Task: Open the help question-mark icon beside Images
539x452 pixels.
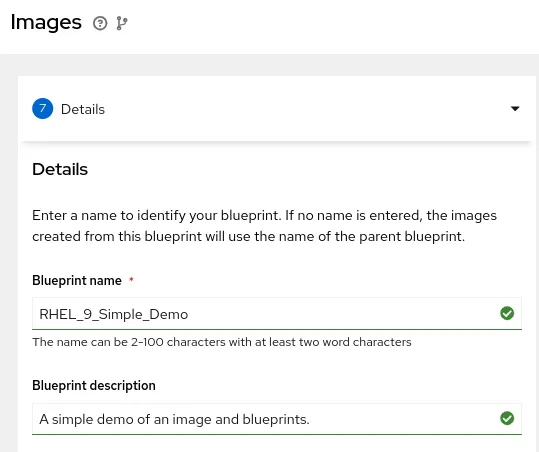Action: pyautogui.click(x=100, y=23)
